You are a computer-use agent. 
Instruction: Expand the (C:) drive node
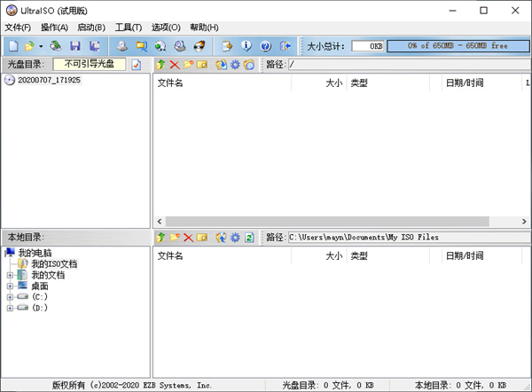click(10, 297)
